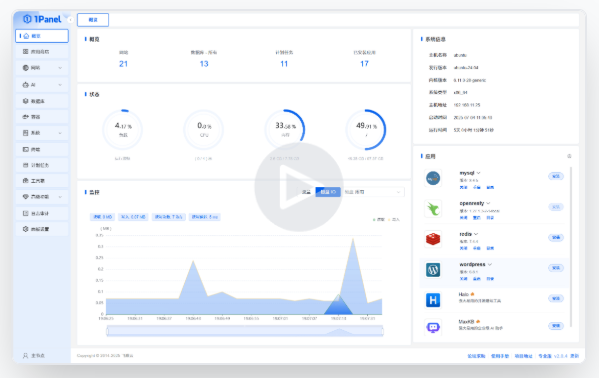Click the load gauge showing 4.17%

tap(122, 130)
